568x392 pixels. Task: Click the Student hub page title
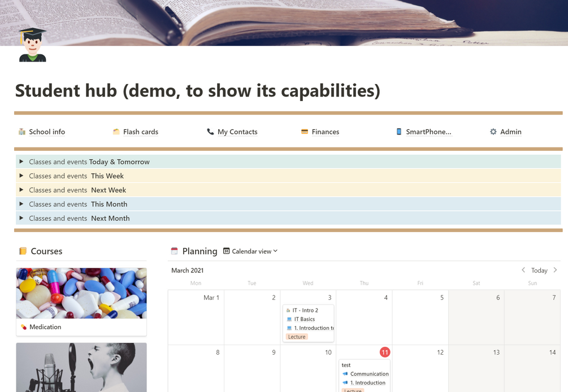click(198, 90)
